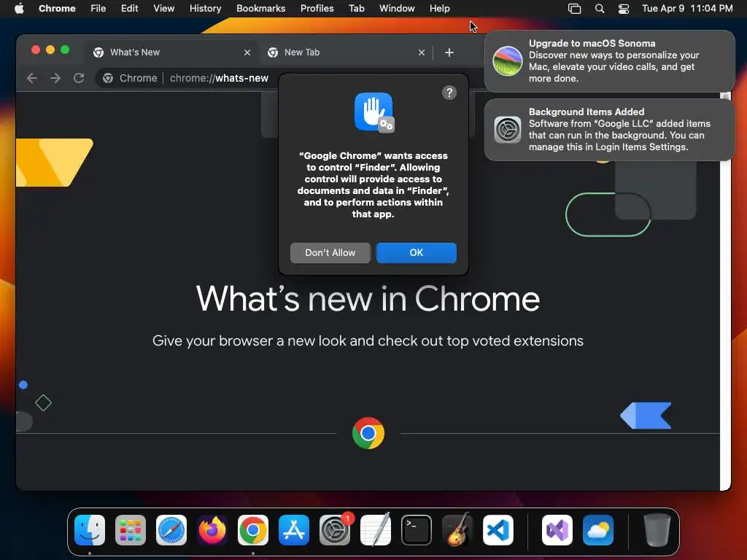Open Visual Studio from the Dock

pos(557,529)
